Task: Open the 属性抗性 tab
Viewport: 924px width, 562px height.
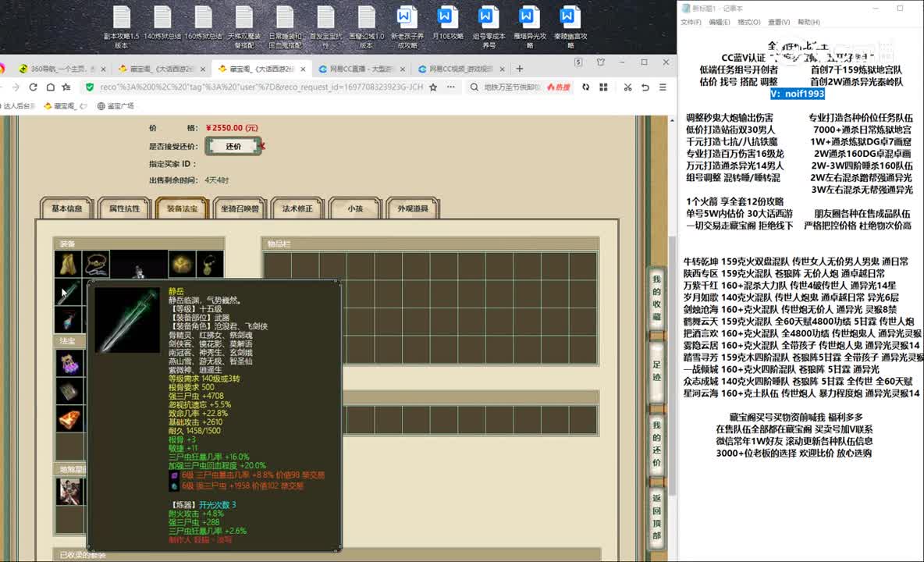Action: (x=124, y=208)
